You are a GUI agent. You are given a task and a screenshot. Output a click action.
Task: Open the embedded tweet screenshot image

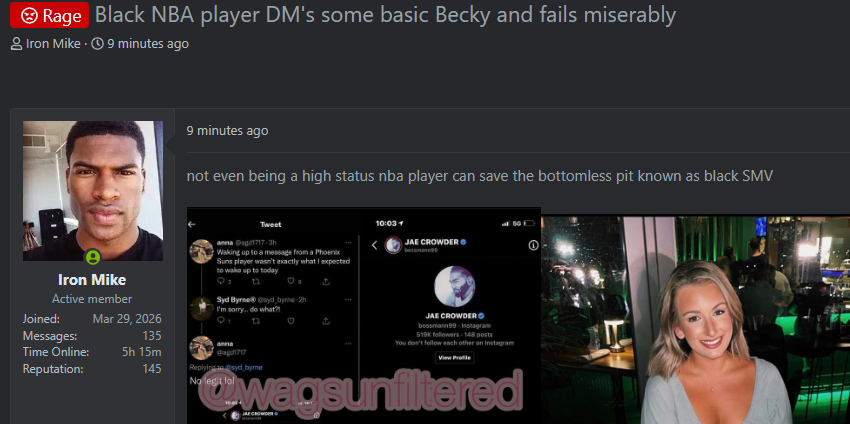point(364,315)
